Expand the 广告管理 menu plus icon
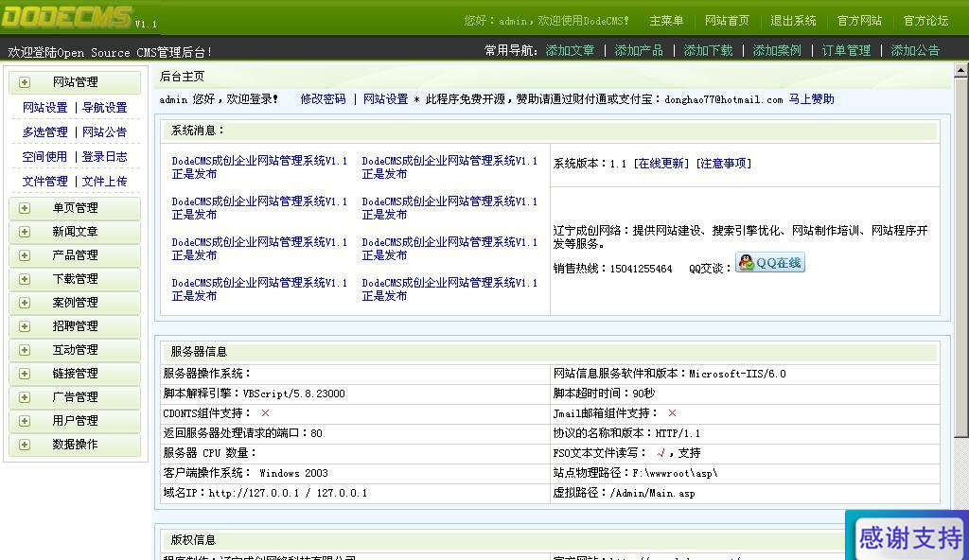 point(25,397)
